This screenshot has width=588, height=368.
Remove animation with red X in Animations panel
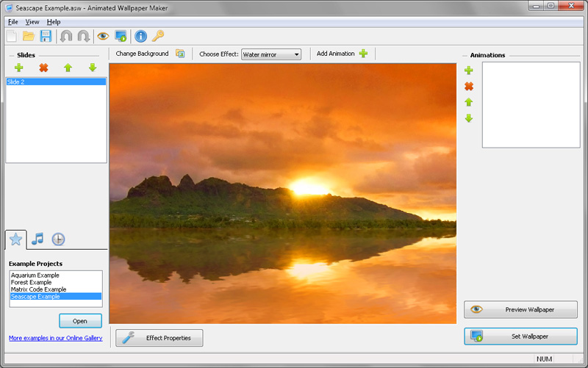tap(469, 87)
